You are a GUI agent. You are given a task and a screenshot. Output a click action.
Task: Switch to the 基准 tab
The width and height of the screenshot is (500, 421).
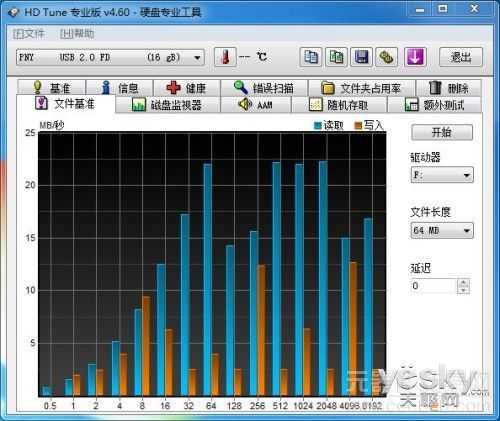coord(52,88)
